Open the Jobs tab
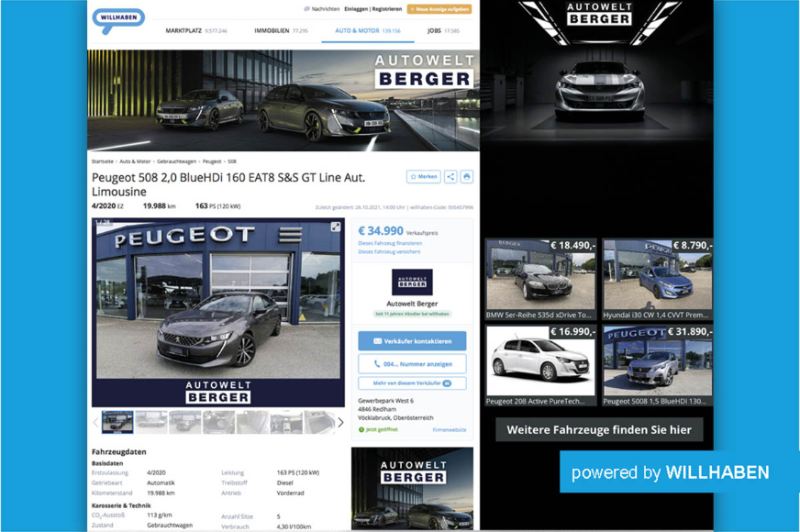Screen dimensions: 800x532 pyautogui.click(x=443, y=30)
